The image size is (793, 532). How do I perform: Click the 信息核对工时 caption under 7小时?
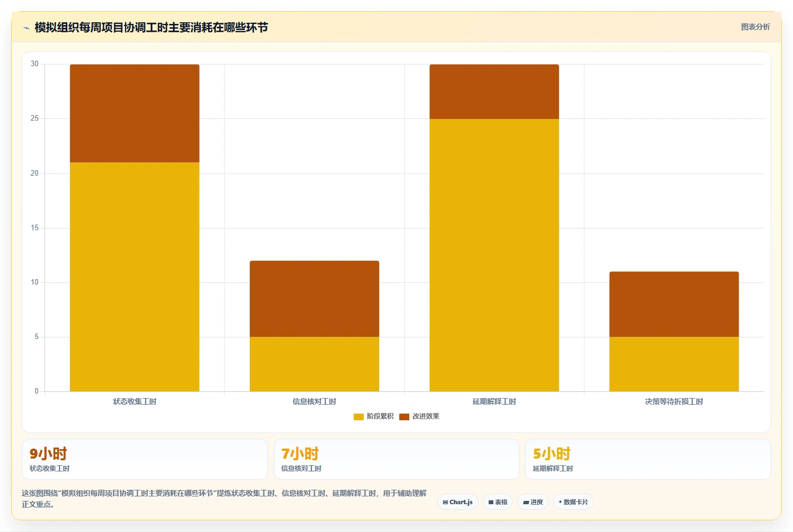(x=301, y=469)
